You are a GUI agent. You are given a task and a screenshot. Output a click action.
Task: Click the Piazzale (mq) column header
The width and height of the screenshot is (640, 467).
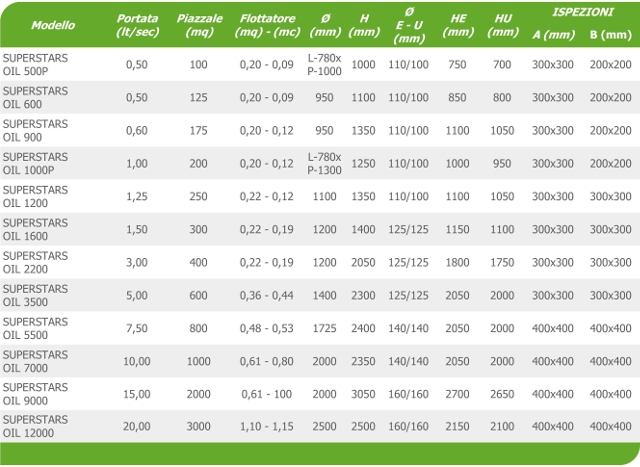[200, 25]
